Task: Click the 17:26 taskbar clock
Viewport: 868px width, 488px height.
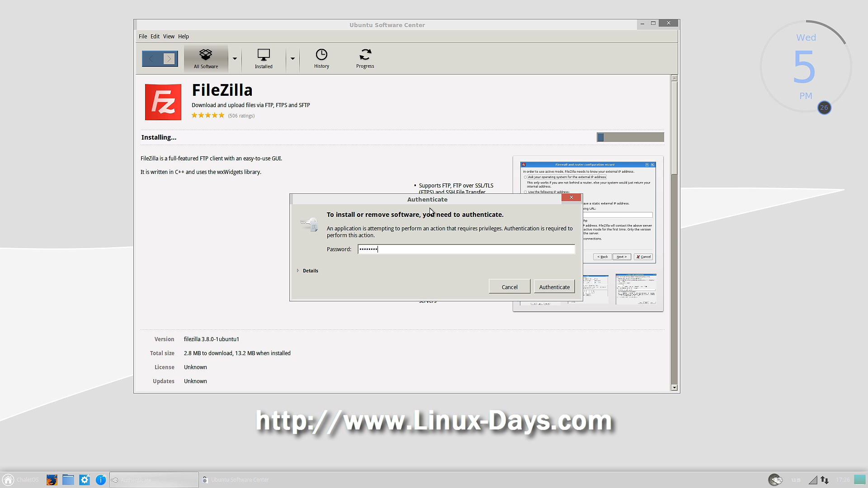Action: click(x=843, y=480)
